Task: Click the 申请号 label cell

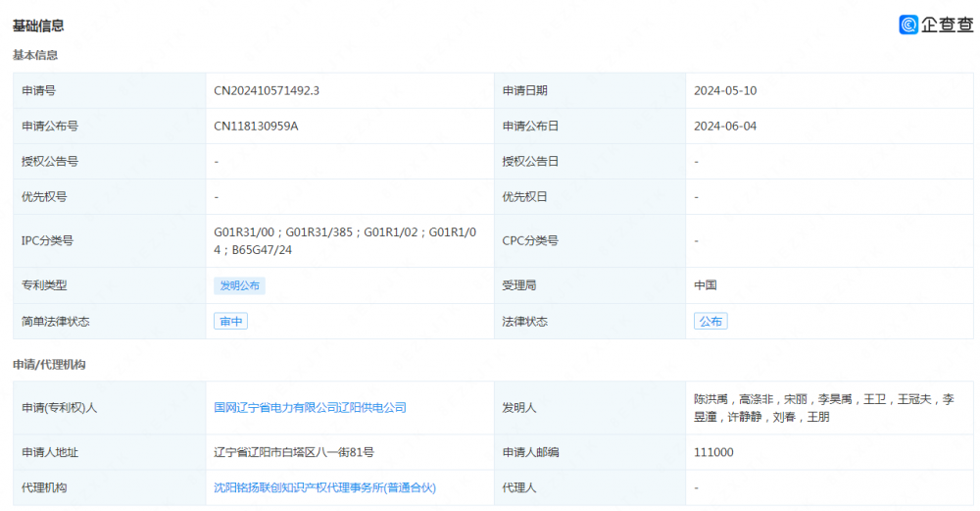Action: [110, 90]
